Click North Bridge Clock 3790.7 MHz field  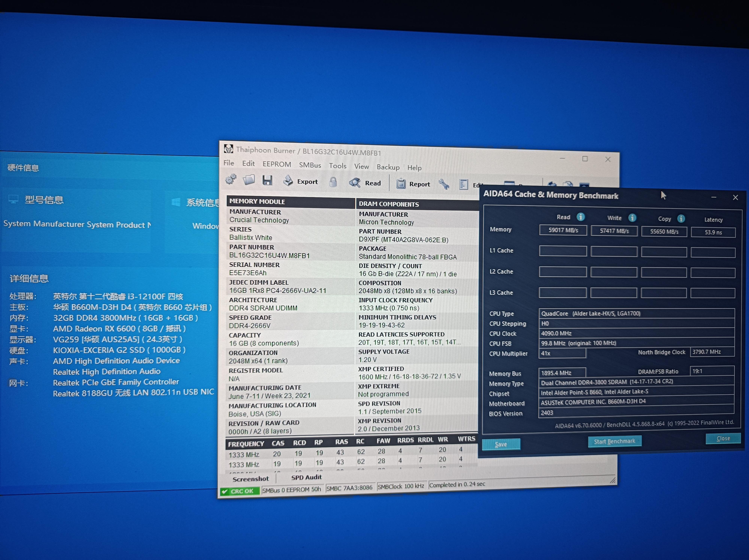712,351
